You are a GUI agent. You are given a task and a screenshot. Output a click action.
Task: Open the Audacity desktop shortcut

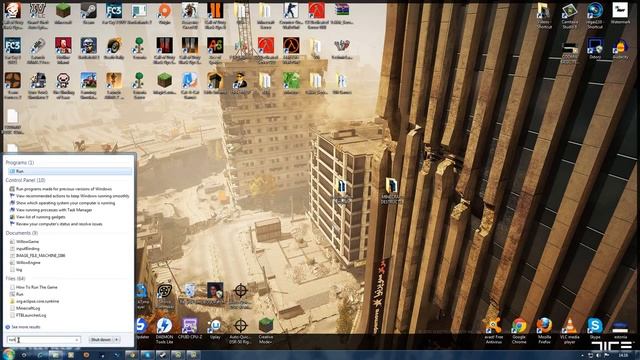tap(620, 49)
